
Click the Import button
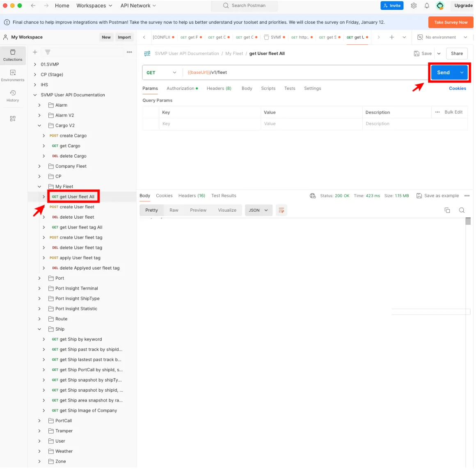(124, 37)
